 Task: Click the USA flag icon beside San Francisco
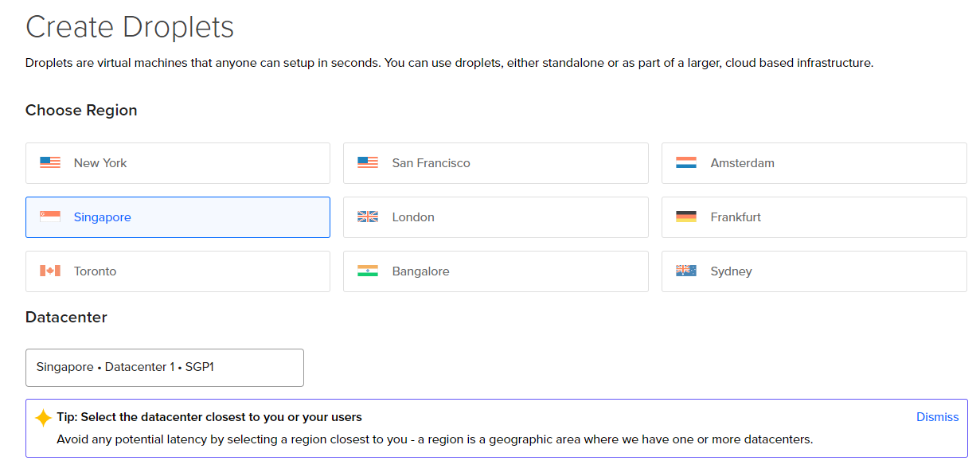368,162
